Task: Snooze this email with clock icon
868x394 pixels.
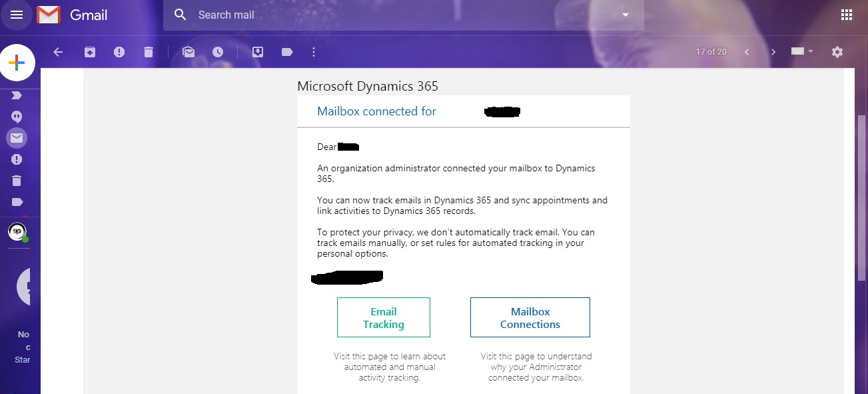Action: click(218, 52)
